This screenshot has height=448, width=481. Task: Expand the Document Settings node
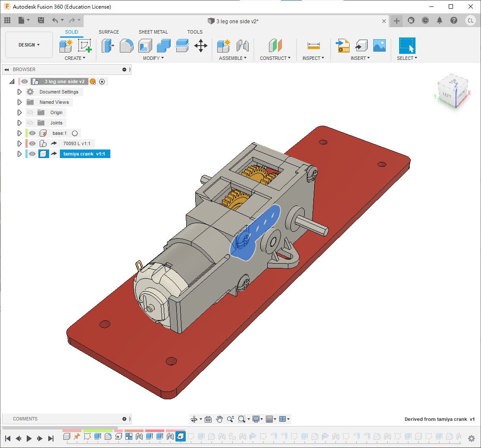pos(19,92)
